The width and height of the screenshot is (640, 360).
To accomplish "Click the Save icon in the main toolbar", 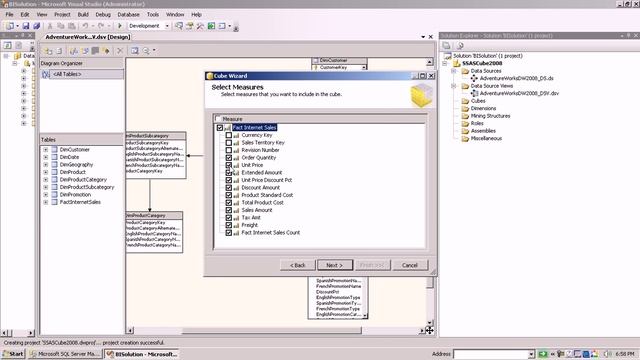I will (26, 26).
